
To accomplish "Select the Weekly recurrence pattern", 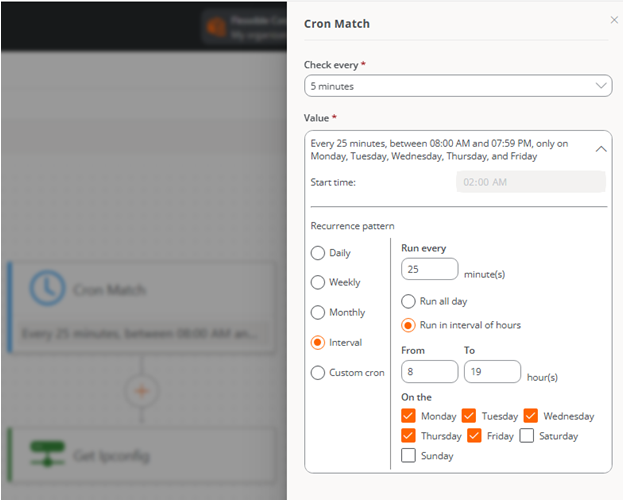I will point(318,282).
